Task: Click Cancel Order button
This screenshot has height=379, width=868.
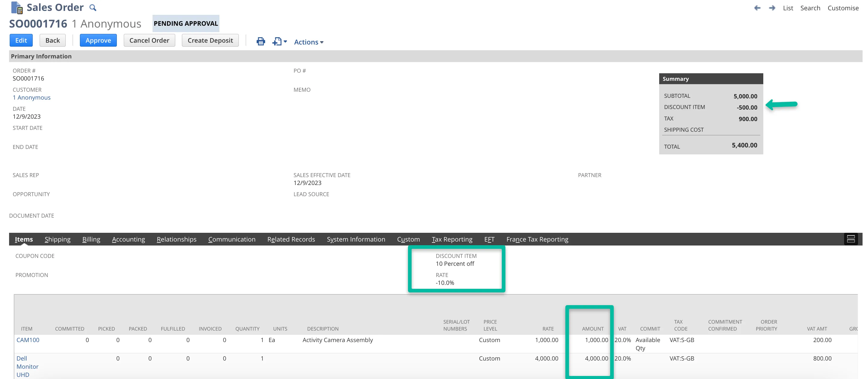Action: tap(149, 41)
